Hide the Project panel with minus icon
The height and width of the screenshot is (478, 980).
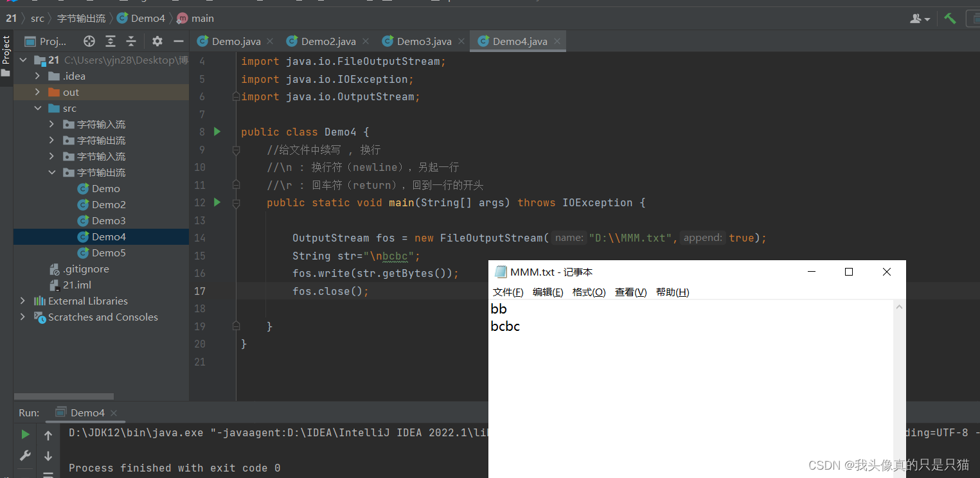(179, 41)
